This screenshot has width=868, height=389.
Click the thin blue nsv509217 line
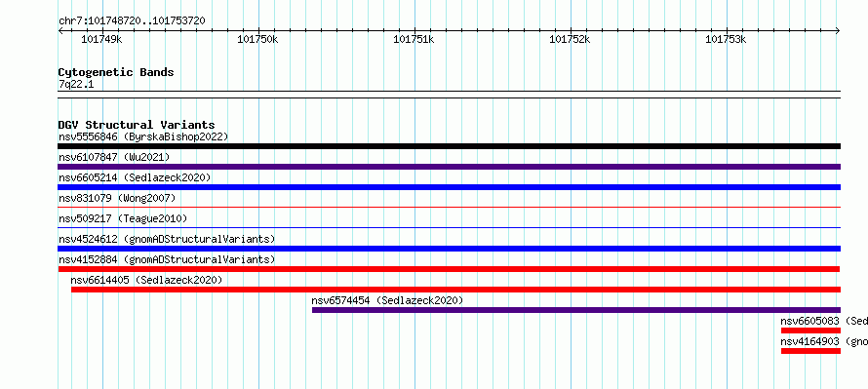pyautogui.click(x=449, y=227)
